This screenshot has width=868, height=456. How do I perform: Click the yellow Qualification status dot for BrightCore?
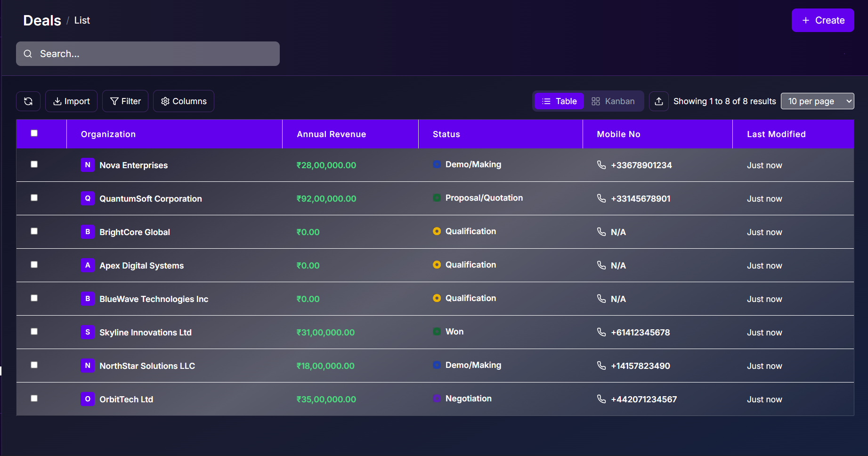tap(437, 231)
